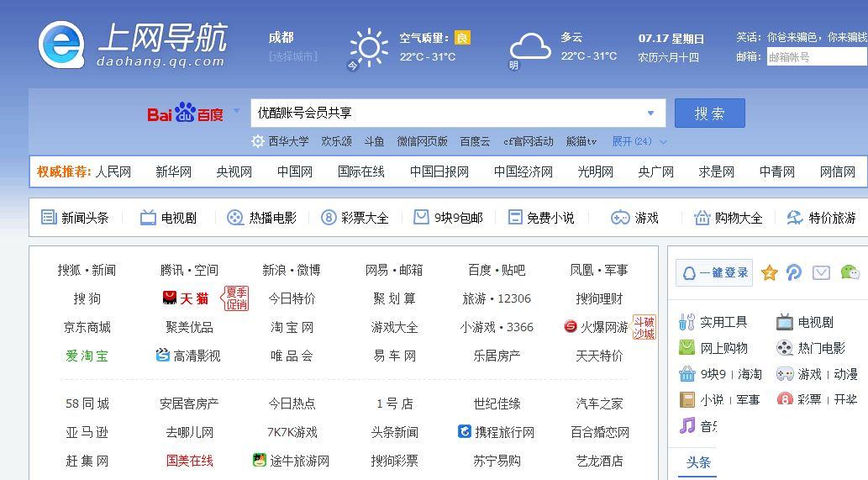Click the 上网导航 browser logo
The image size is (868, 480).
60,44
